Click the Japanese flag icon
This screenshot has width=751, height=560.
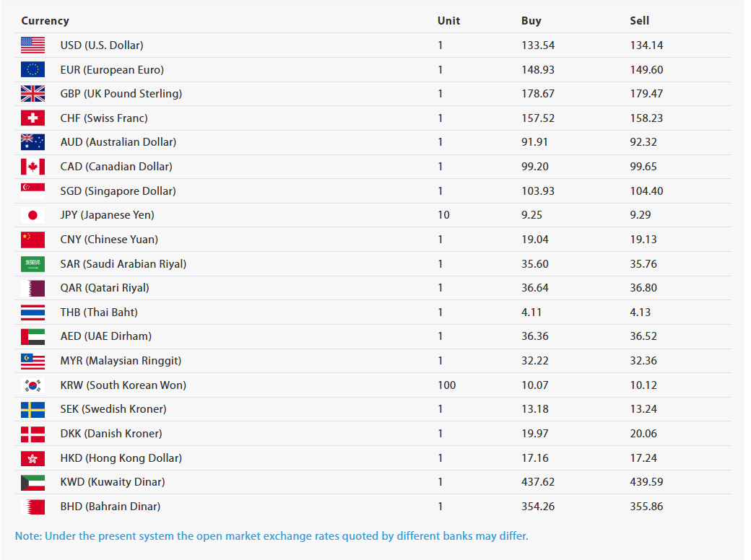(32, 215)
